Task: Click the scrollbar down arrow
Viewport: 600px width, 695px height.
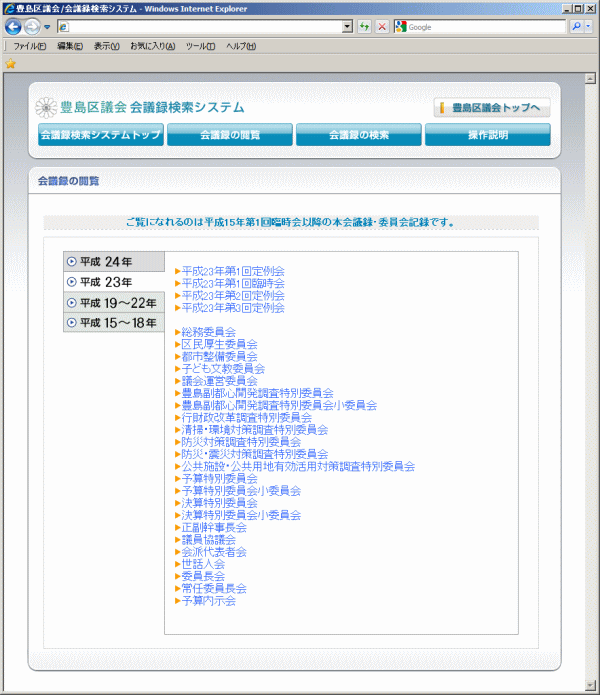Action: click(590, 685)
